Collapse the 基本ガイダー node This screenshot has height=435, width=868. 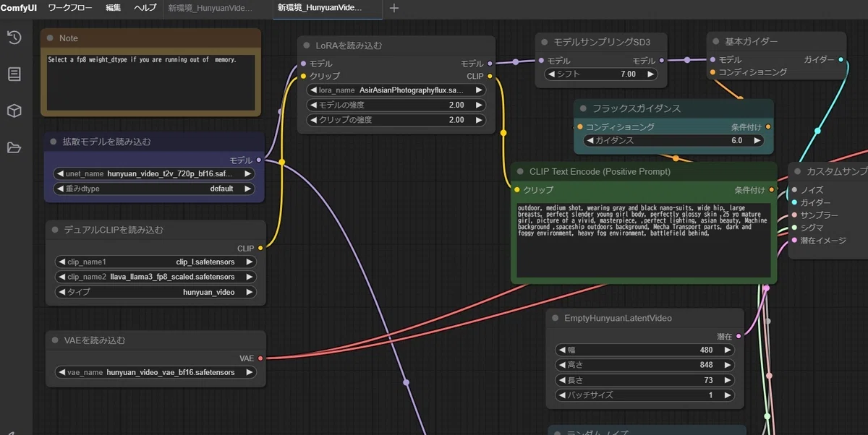pyautogui.click(x=715, y=42)
